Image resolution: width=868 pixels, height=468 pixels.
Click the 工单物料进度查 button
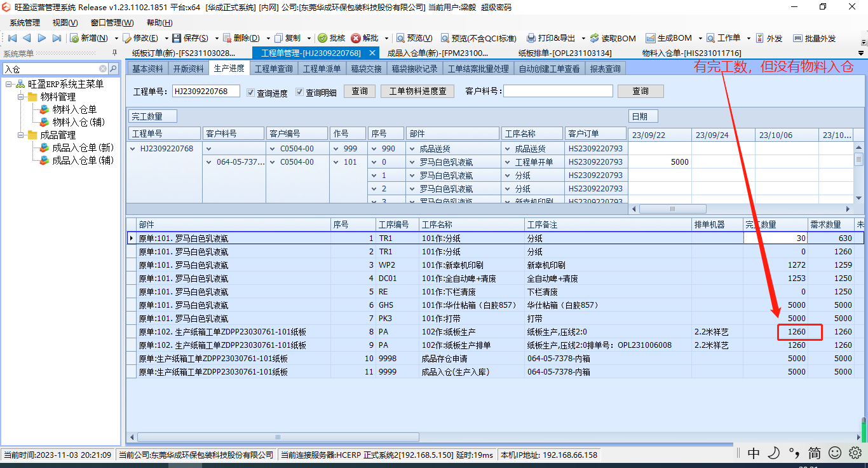click(417, 92)
